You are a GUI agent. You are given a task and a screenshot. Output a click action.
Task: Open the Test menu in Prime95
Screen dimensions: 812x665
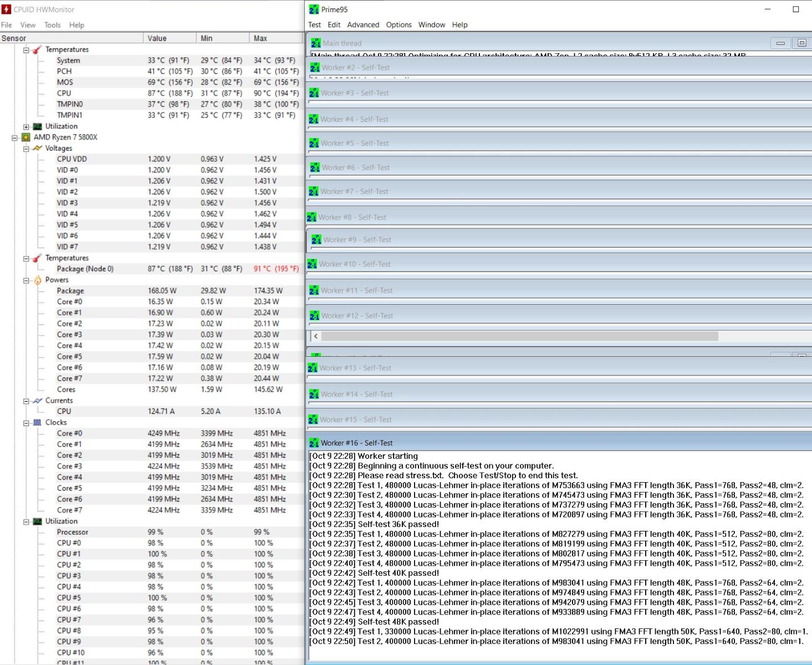315,25
